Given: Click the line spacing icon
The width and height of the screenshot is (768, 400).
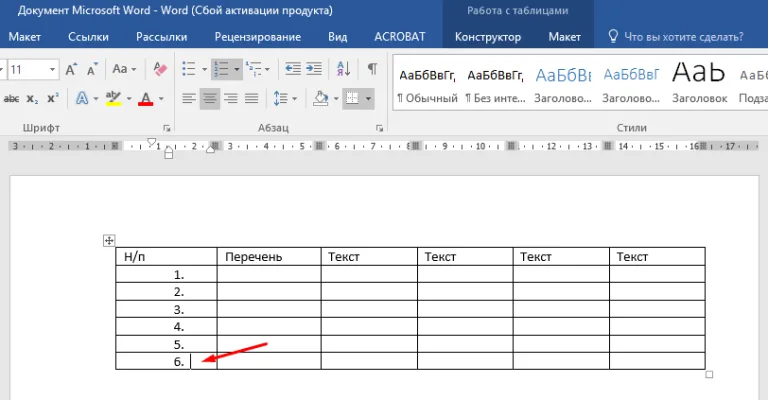Looking at the screenshot, I should 280,99.
